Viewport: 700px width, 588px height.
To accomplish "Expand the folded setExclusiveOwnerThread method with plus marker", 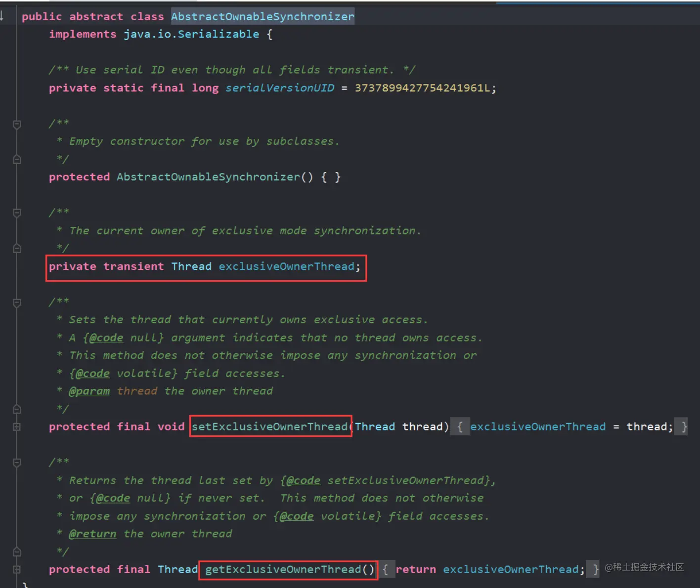I will 17,427.
